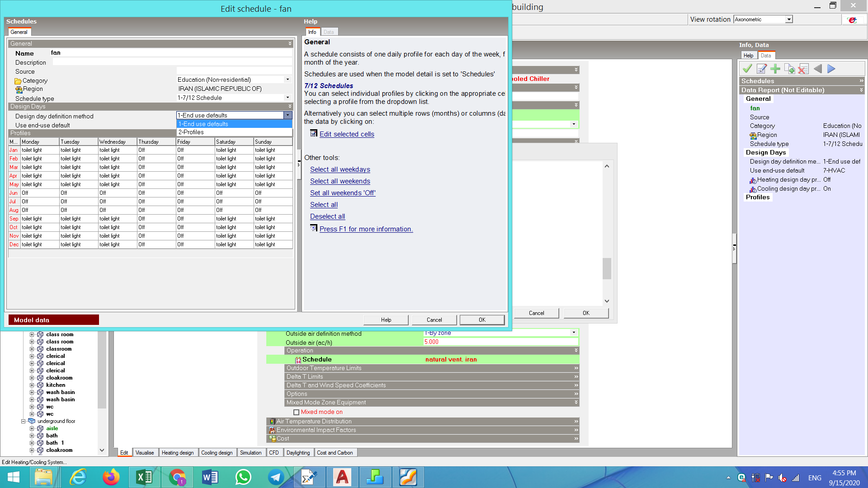Click the edit schedule pencil icon
This screenshot has height=488, width=868.
pos(762,69)
